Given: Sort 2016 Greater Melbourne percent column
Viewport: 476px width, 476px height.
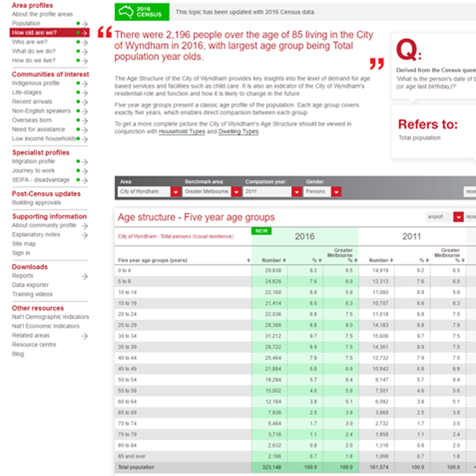Looking at the screenshot, I should 356,260.
